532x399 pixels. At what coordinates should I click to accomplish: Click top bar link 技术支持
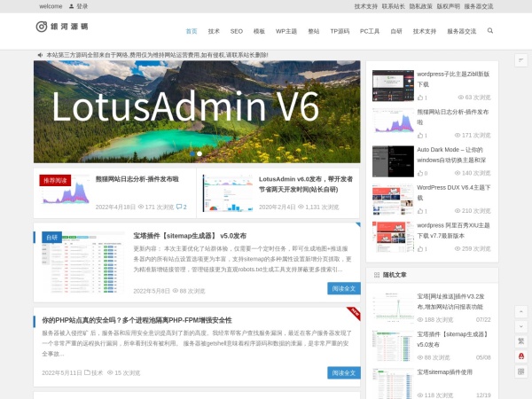pyautogui.click(x=365, y=6)
